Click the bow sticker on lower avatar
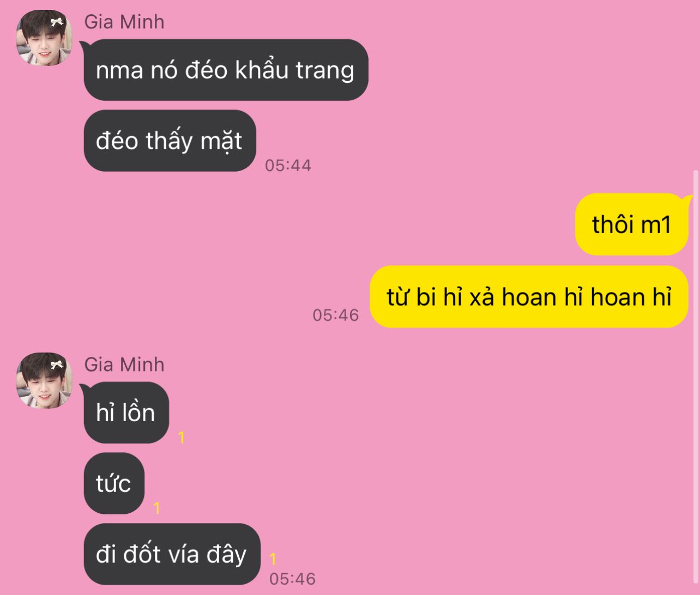The height and width of the screenshot is (595, 700). pyautogui.click(x=57, y=365)
